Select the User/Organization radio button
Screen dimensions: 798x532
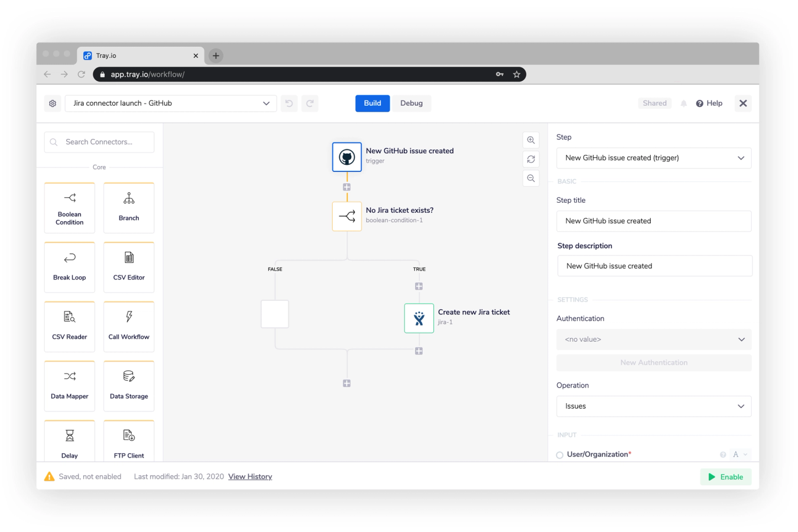[560, 455]
